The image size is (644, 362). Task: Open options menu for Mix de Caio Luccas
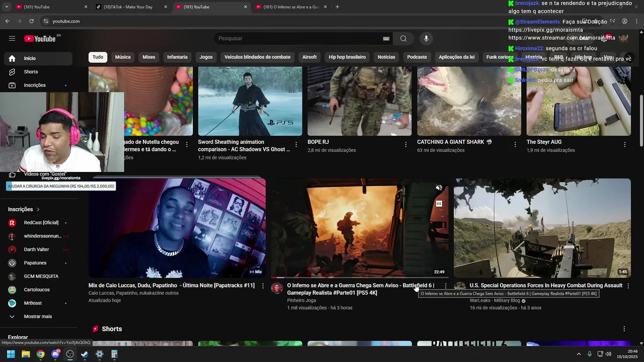tap(262, 286)
